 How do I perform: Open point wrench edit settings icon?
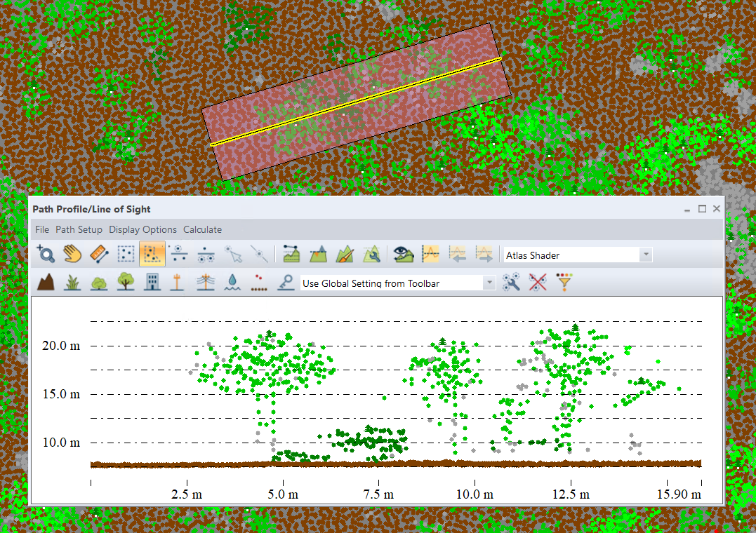coord(511,282)
